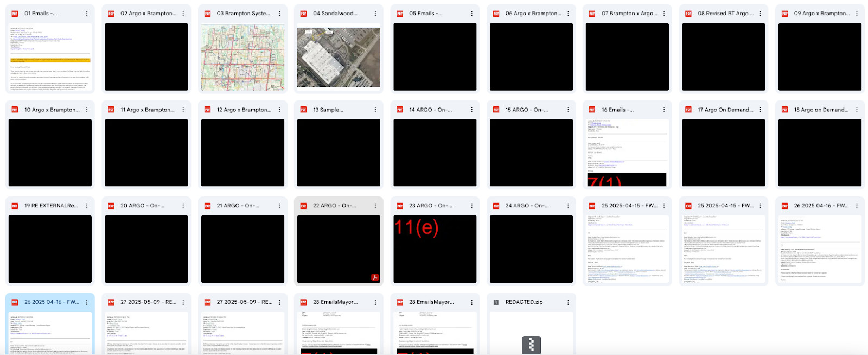Open more actions for 08 Revised BT Argo

point(760,14)
